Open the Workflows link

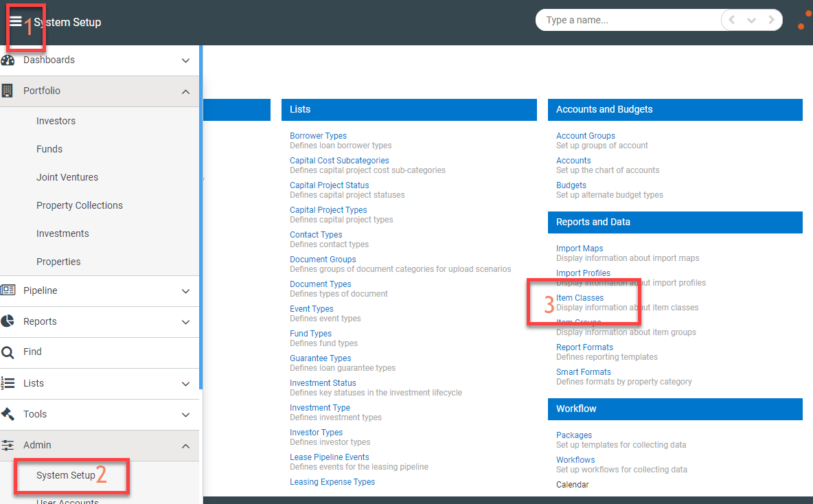575,460
